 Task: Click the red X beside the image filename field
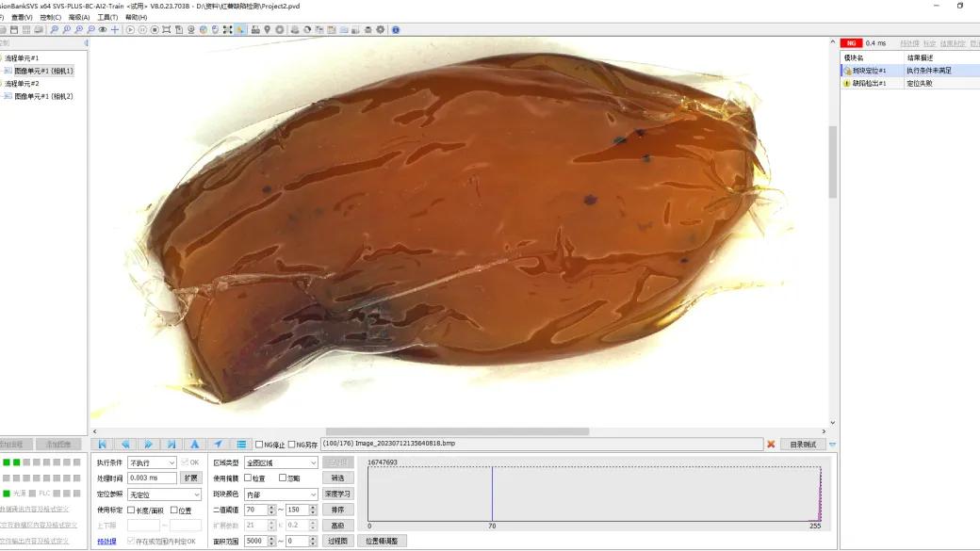[771, 445]
